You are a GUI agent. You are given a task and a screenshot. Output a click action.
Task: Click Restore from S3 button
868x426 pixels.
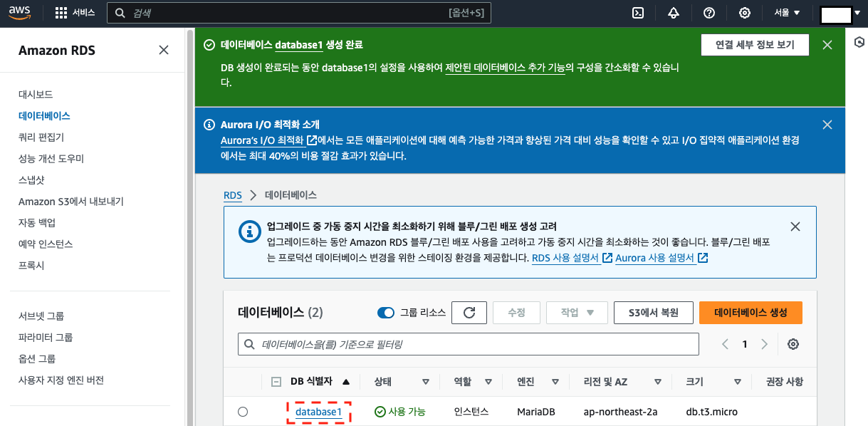tap(654, 313)
